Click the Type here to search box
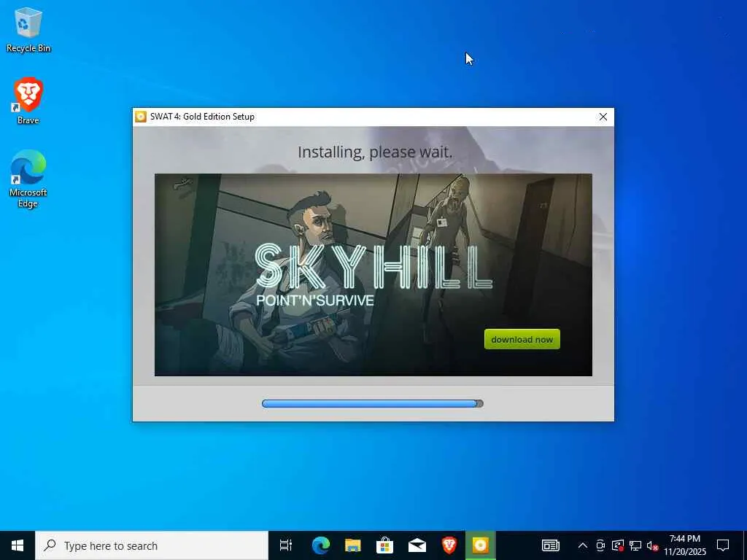The width and height of the screenshot is (747, 560). (x=152, y=545)
